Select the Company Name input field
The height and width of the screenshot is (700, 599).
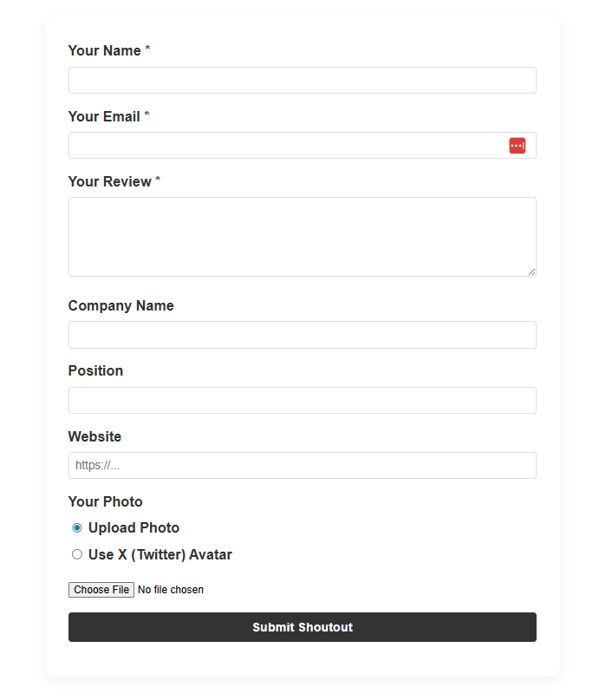(x=302, y=335)
